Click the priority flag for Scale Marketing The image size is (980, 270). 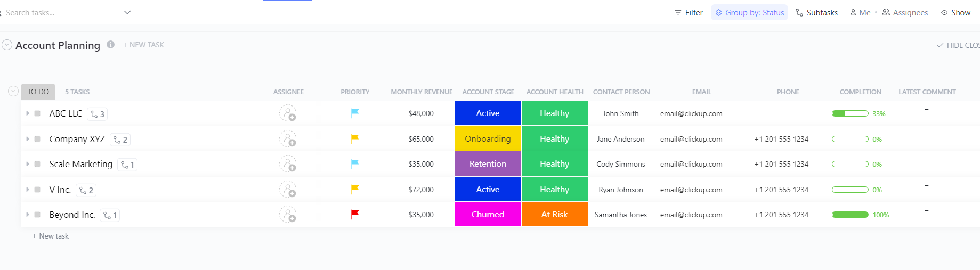tap(355, 163)
